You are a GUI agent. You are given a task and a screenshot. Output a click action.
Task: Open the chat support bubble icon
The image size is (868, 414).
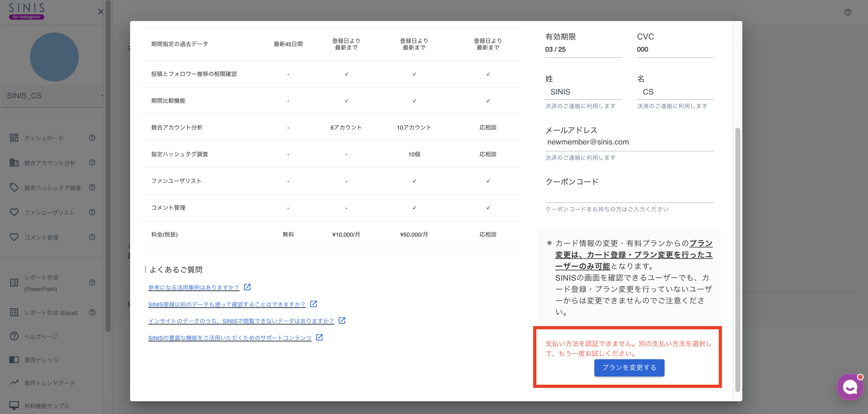coord(850,386)
